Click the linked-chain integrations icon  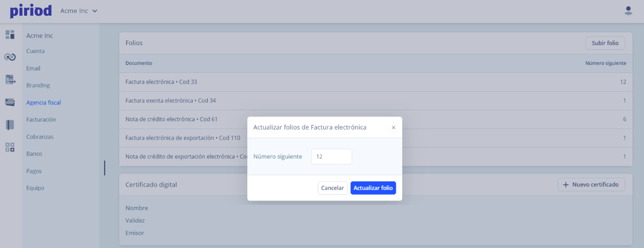(10, 57)
